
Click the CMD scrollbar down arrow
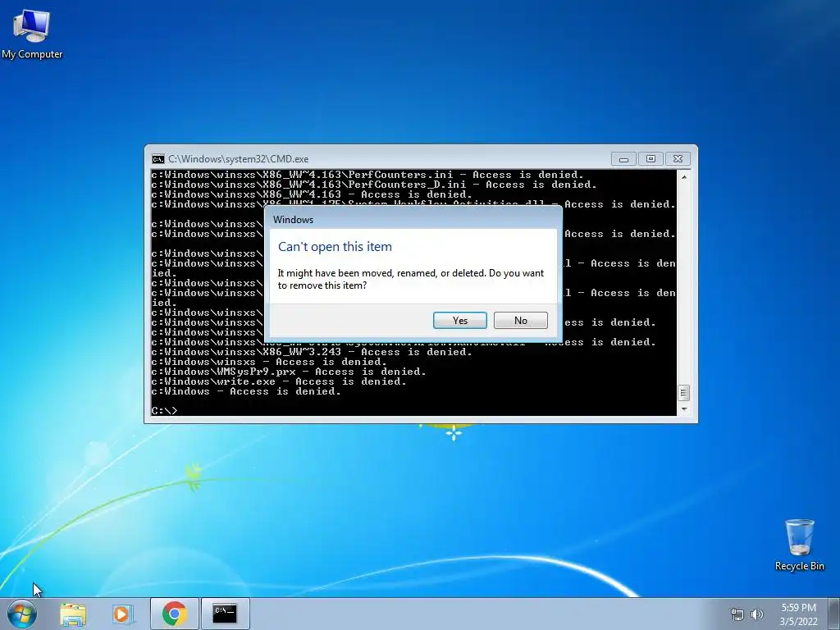683,409
